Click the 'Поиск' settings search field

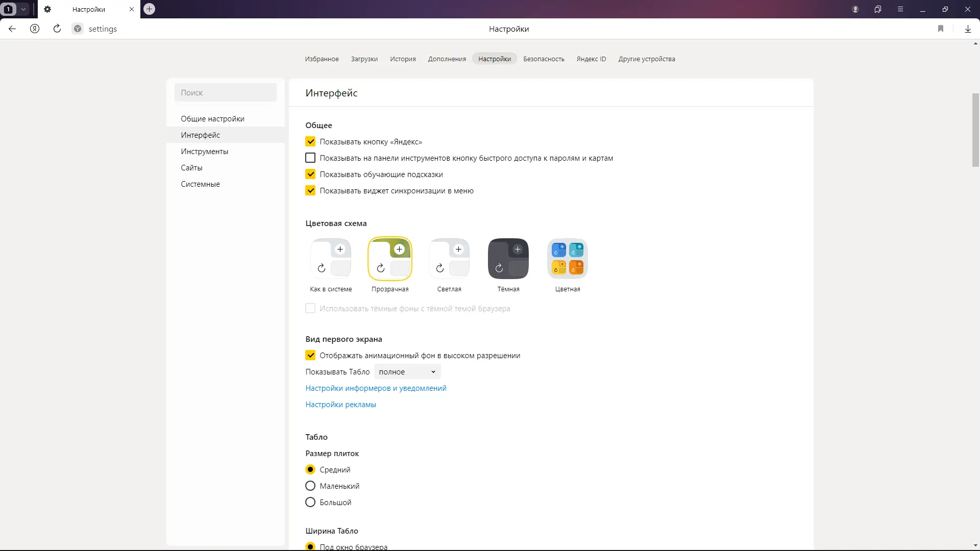tap(225, 93)
